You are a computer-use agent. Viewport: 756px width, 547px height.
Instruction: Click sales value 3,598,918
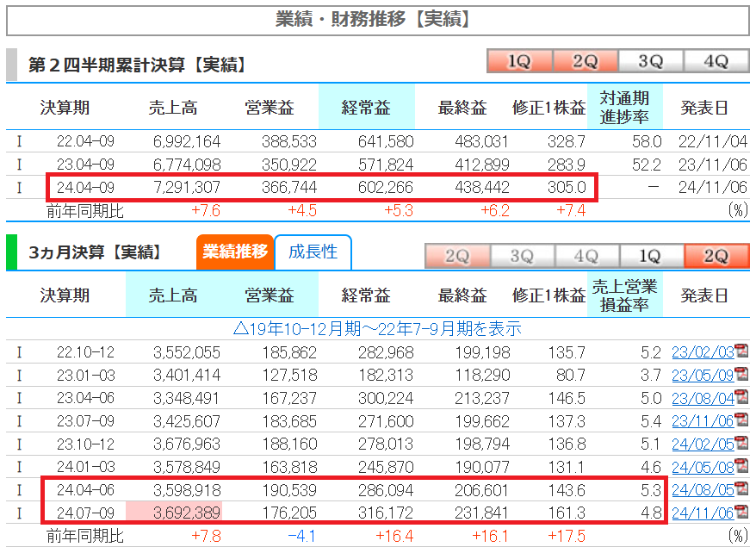pos(187,490)
